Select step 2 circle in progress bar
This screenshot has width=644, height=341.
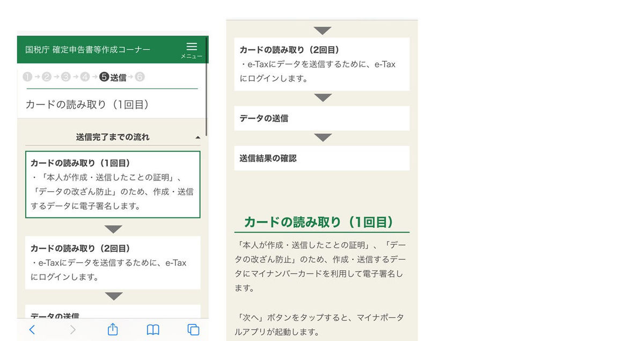(x=46, y=77)
